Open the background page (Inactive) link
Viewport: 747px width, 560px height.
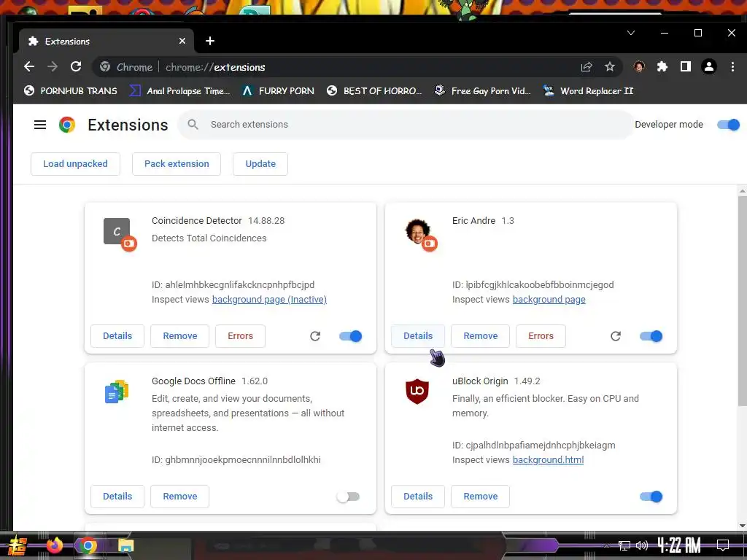point(269,300)
